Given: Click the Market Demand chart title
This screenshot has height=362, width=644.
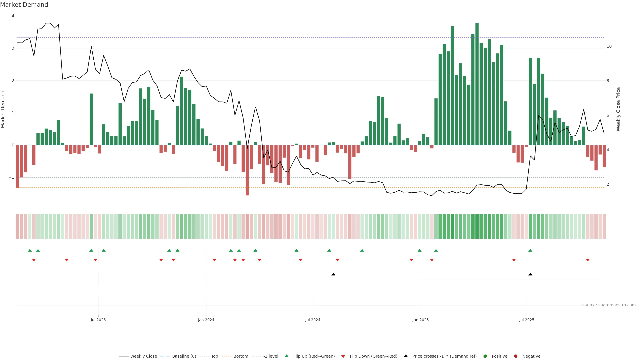Looking at the screenshot, I should click(24, 5).
